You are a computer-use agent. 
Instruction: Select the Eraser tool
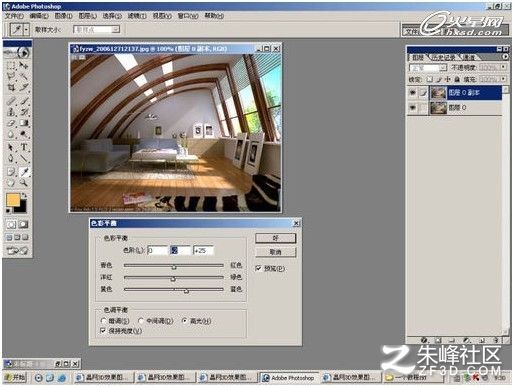pyautogui.click(x=11, y=123)
